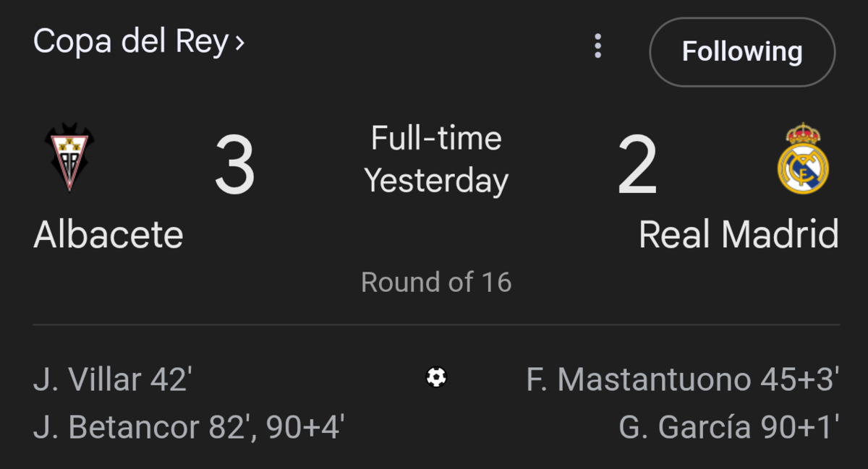The height and width of the screenshot is (469, 868).
Task: Click Albacete's score of 3
Action: [235, 167]
